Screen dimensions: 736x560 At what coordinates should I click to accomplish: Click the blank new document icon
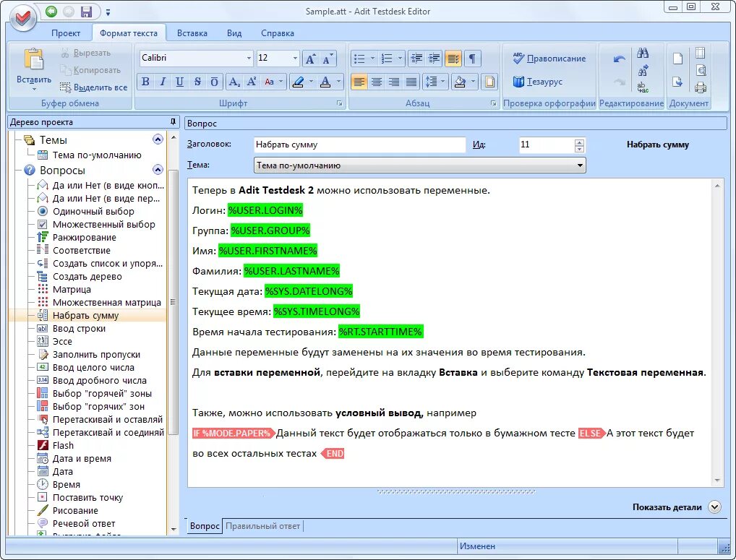point(677,59)
